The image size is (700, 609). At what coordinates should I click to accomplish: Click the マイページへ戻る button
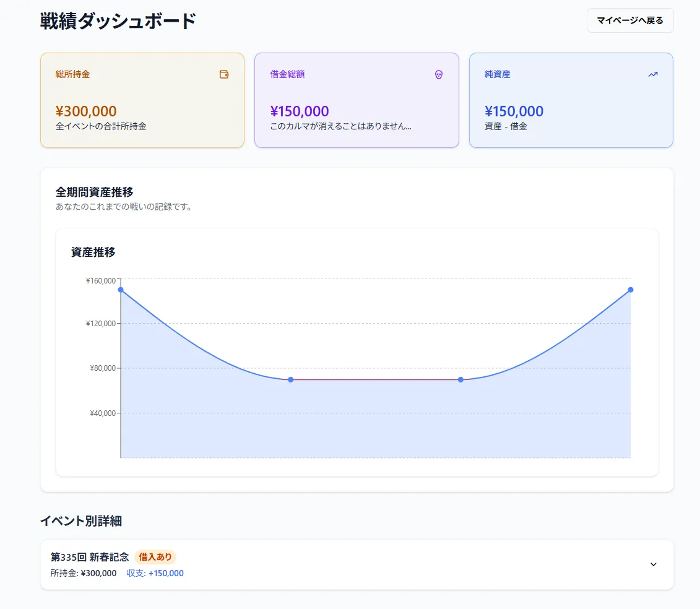(x=630, y=20)
